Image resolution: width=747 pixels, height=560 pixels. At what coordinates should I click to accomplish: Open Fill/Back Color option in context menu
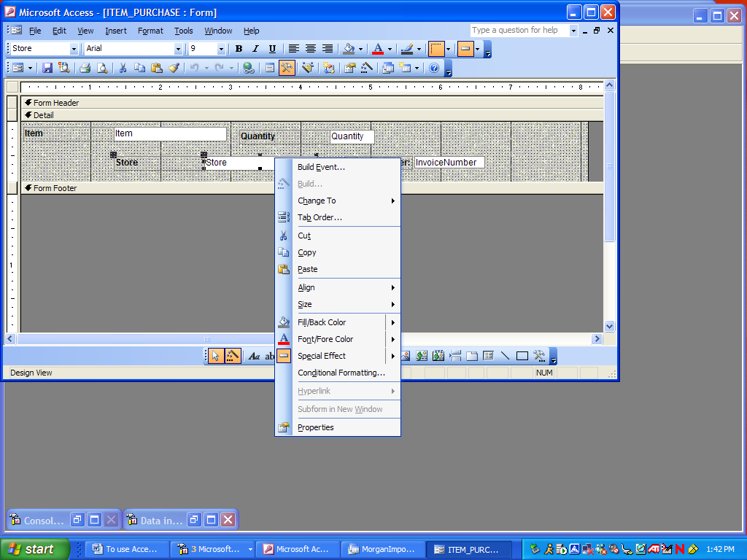[322, 322]
